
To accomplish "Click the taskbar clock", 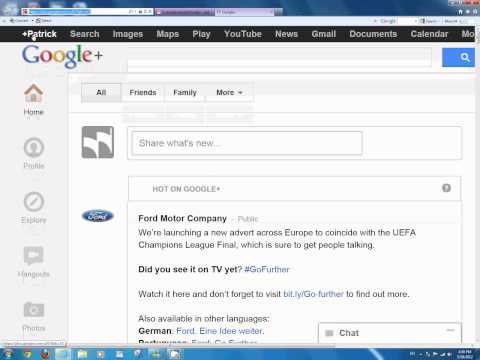I will click(464, 354).
